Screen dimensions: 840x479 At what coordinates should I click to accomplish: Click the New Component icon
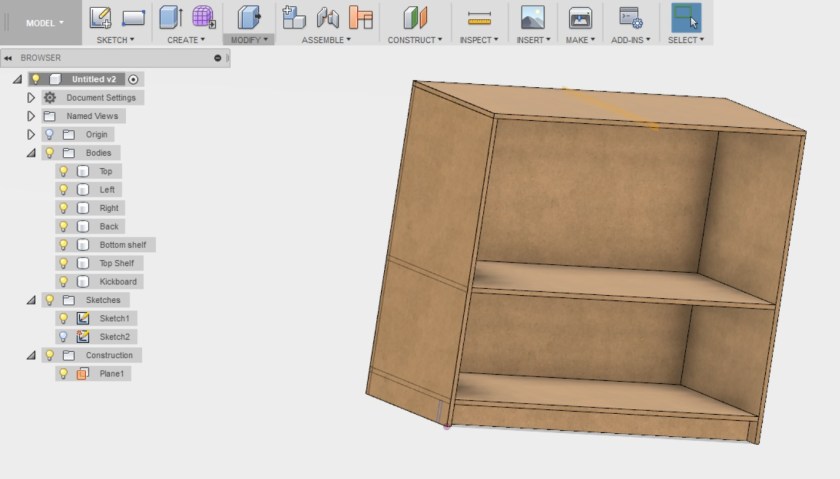coord(294,17)
